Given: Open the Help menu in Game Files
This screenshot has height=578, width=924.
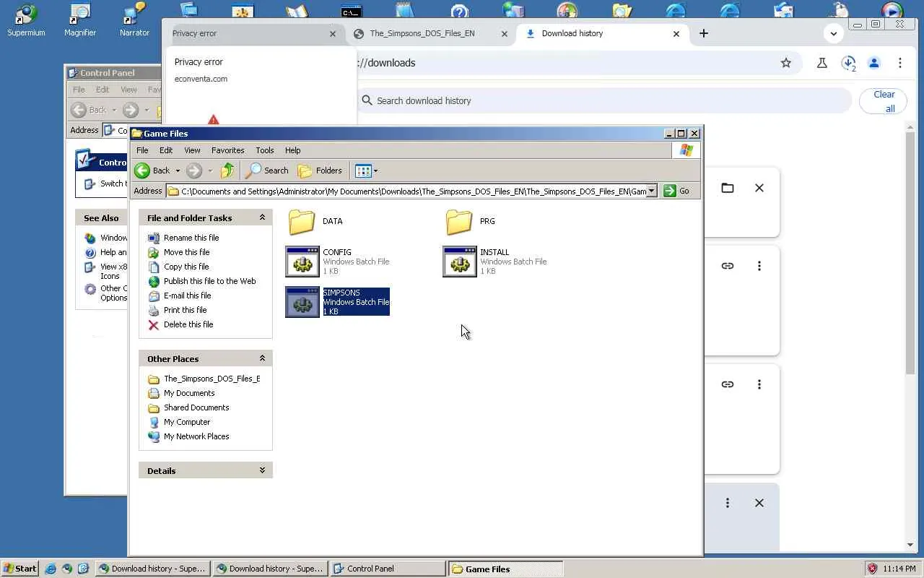Looking at the screenshot, I should click(x=292, y=150).
